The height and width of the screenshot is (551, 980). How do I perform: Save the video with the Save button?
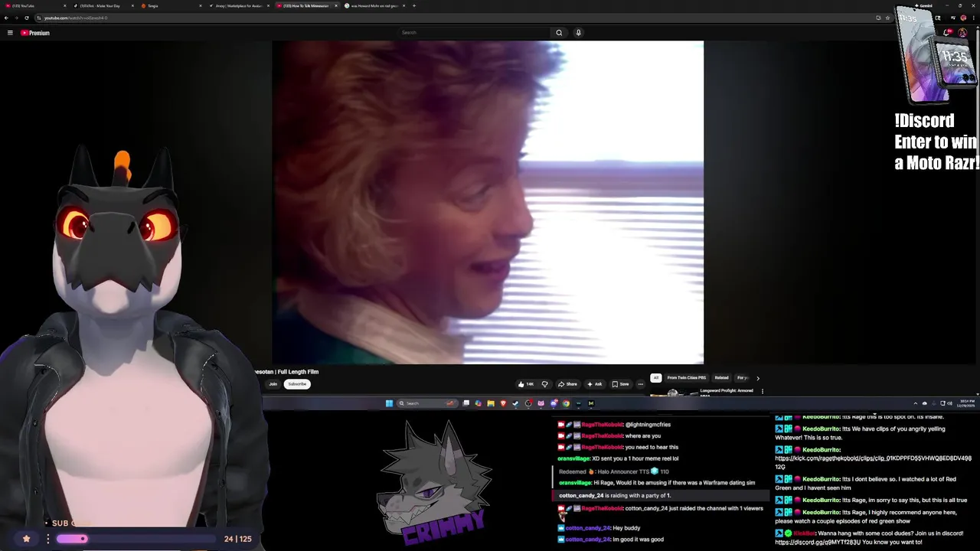click(621, 384)
